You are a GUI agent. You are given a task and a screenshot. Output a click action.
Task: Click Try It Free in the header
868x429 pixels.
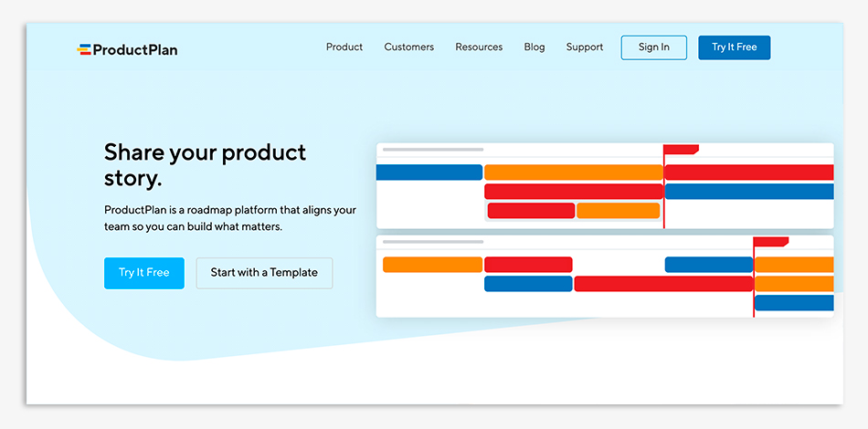pos(734,47)
